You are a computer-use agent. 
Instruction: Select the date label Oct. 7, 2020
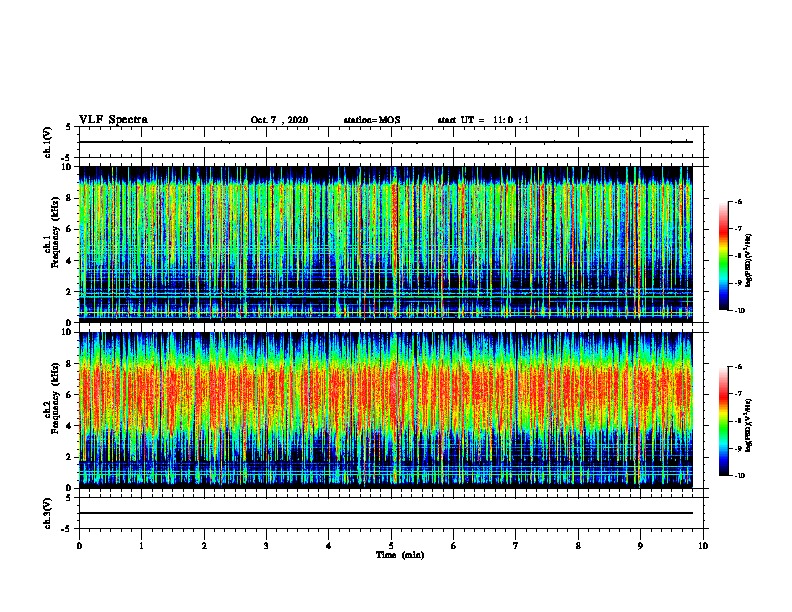[279, 120]
